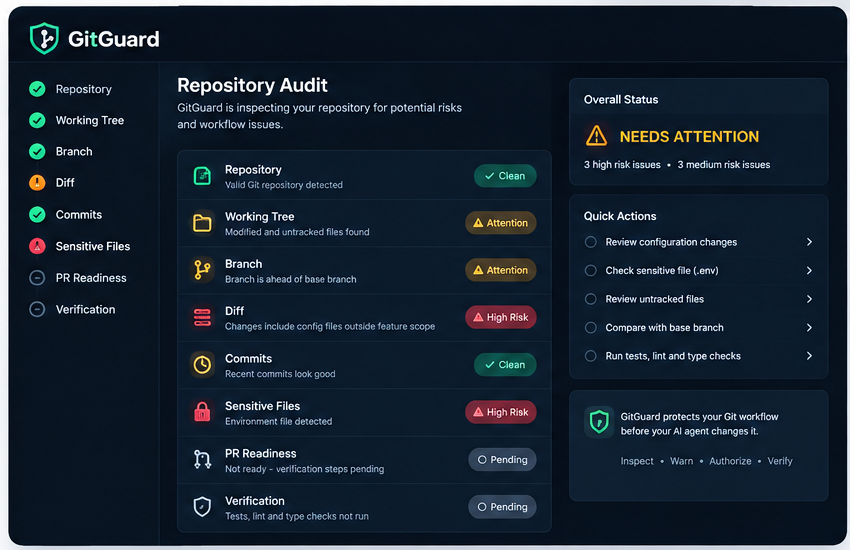Click 'Not ready - verification steps pending' text
This screenshot has width=850, height=550.
[x=305, y=469]
